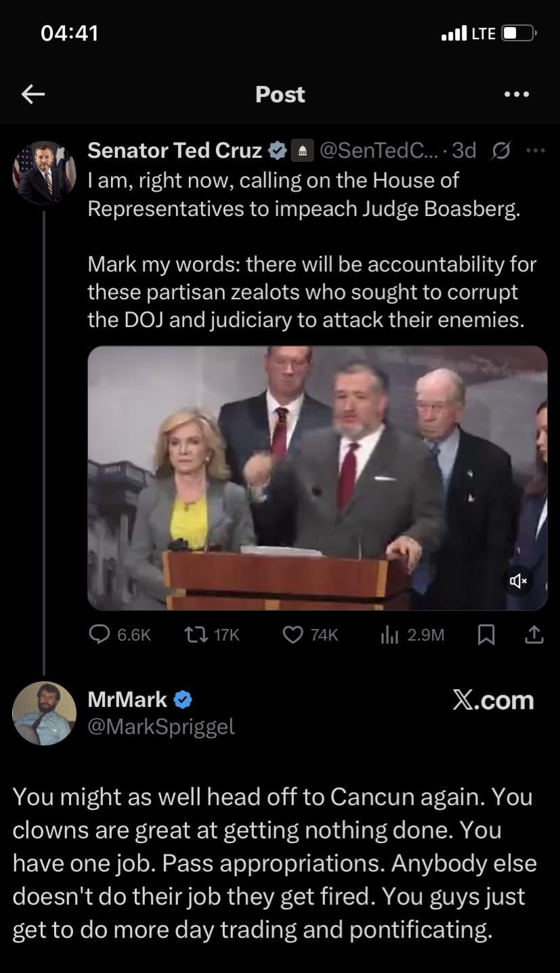Screen dimensions: 560x973
Task: Tap the back arrow
Action: (x=33, y=95)
